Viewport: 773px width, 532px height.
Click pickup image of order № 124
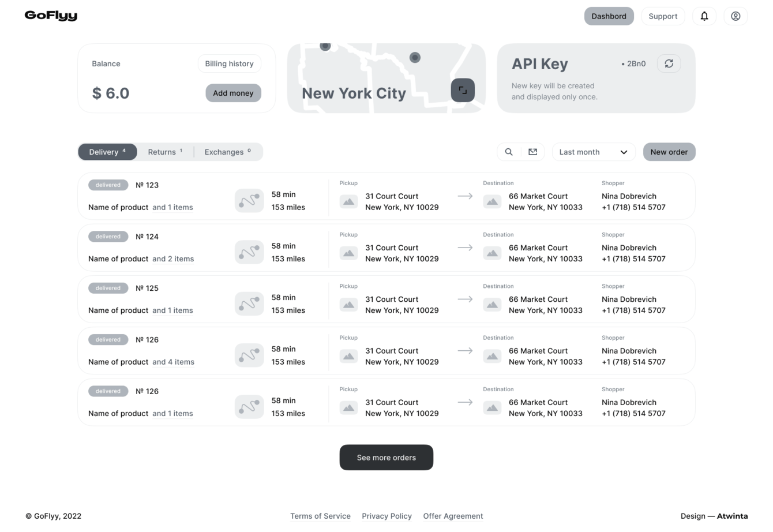tap(348, 253)
